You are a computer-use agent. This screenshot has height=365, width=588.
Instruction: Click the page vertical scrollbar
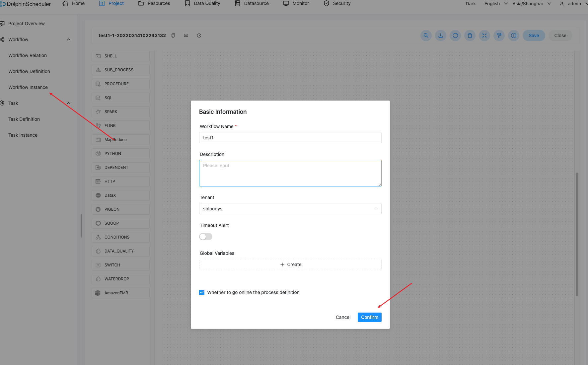point(577,234)
